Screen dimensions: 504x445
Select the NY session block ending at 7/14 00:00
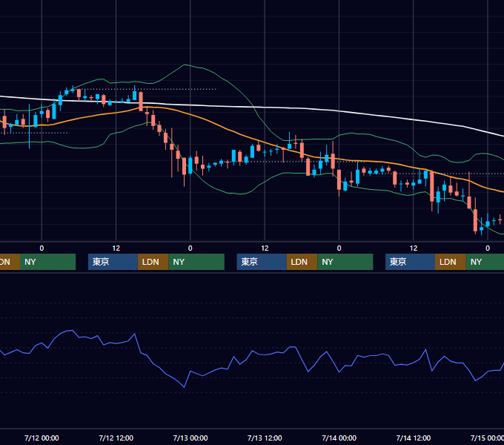pos(345,262)
